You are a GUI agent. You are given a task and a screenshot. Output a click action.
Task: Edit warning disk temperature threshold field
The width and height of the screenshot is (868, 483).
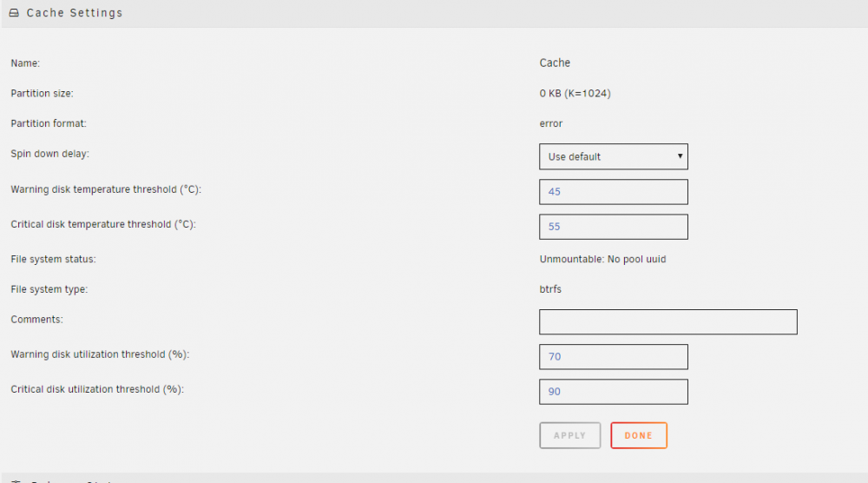pos(614,192)
